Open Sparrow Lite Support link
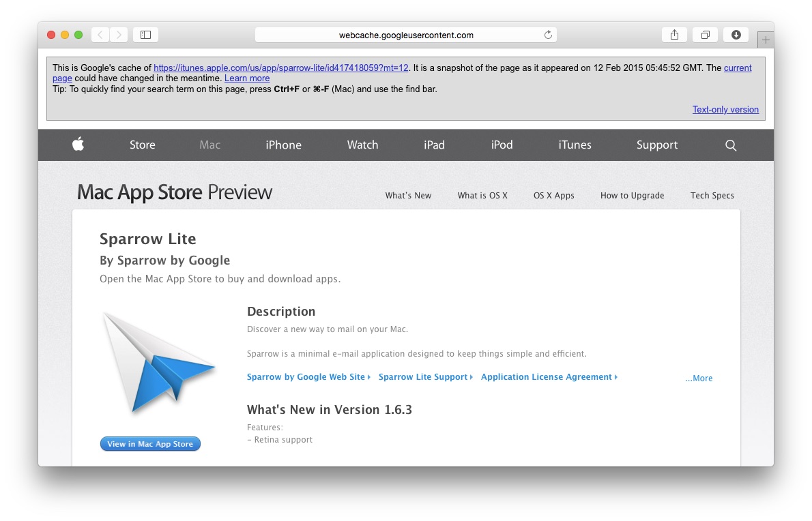 [426, 376]
